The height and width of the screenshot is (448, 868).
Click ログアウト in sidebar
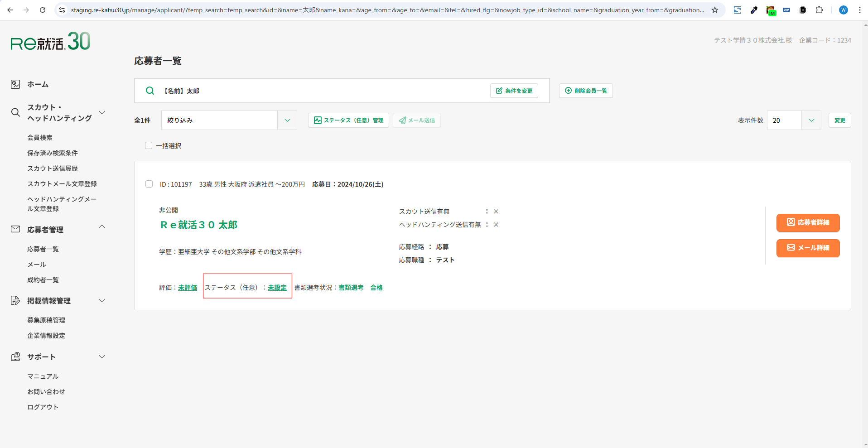[x=43, y=407]
